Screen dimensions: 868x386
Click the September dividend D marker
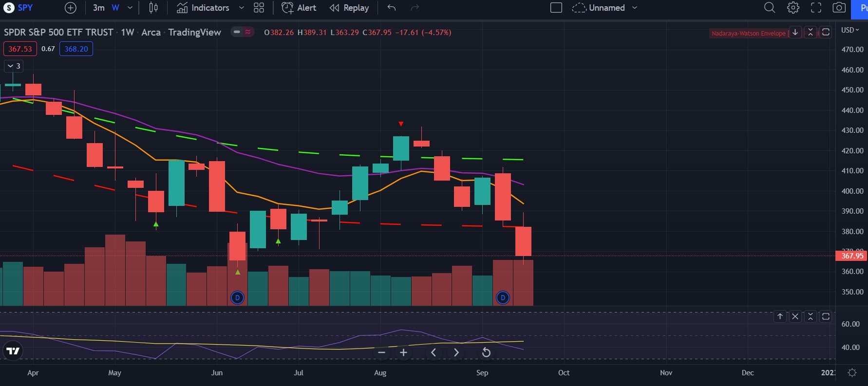coord(503,297)
